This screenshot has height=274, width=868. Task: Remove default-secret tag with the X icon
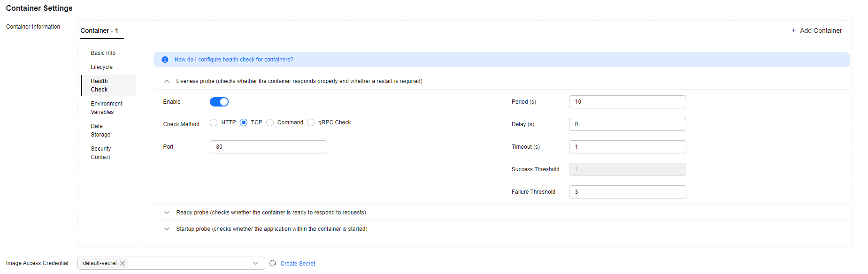(x=123, y=263)
